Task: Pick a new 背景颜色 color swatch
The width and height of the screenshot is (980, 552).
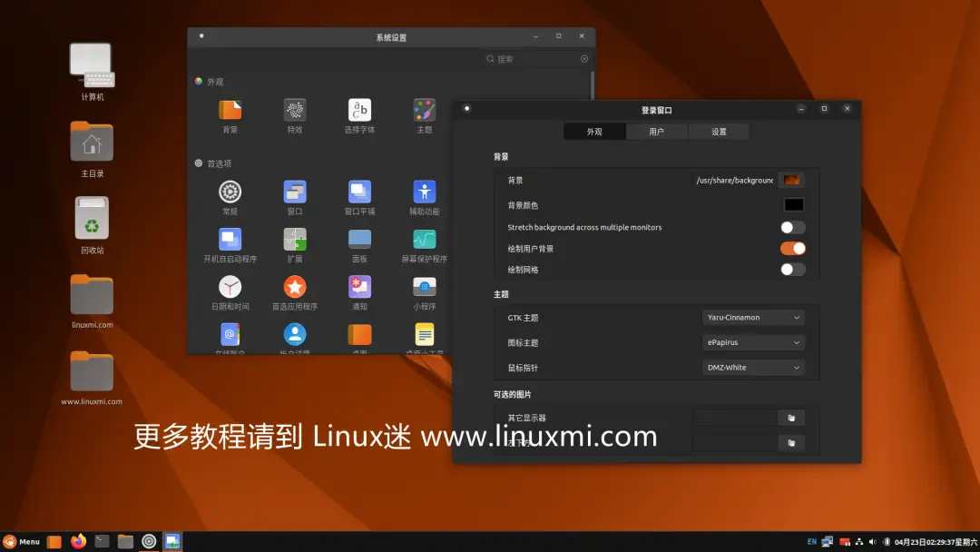Action: pyautogui.click(x=794, y=204)
